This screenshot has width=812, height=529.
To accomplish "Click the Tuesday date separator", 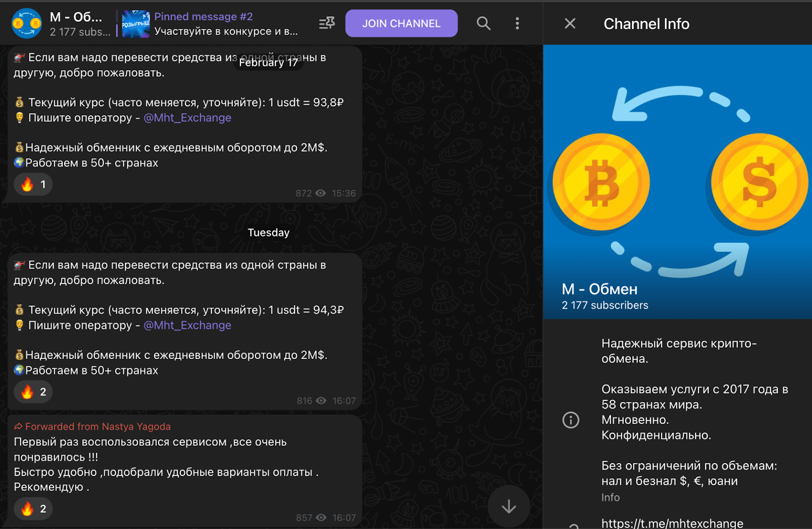I will [268, 233].
